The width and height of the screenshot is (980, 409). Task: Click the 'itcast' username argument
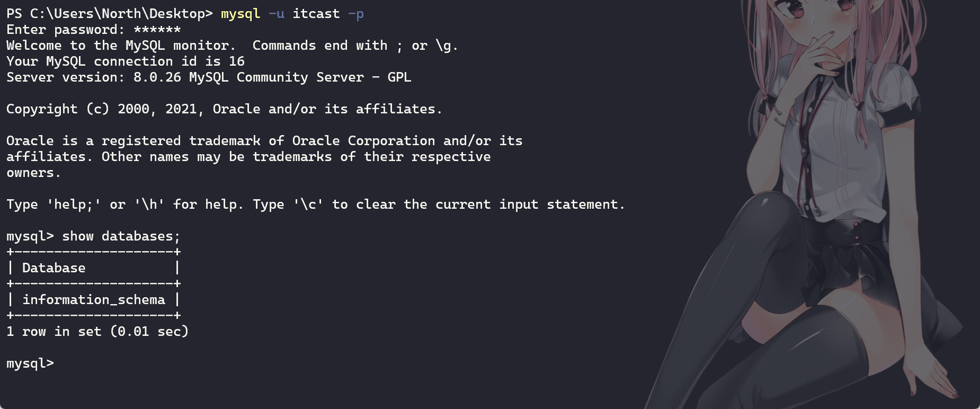[x=316, y=14]
